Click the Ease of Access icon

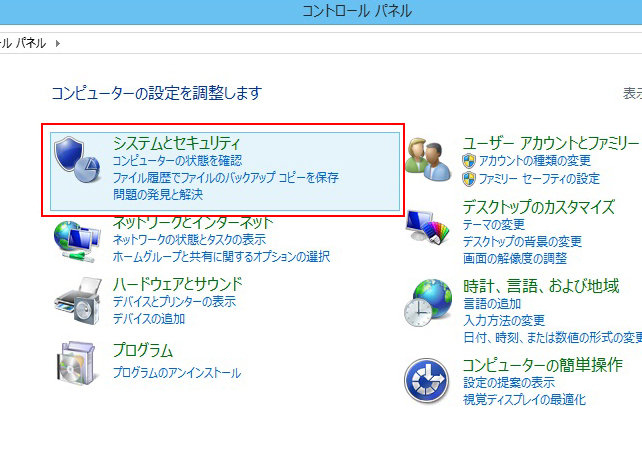click(430, 380)
